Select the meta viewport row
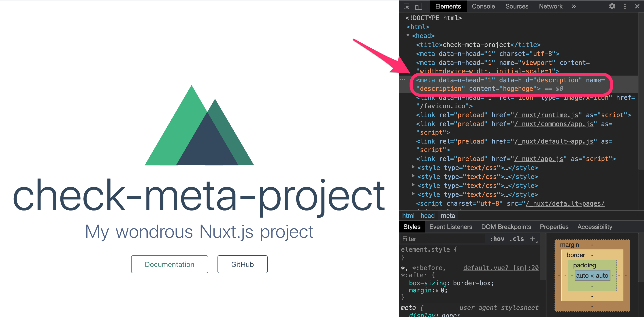 point(503,67)
